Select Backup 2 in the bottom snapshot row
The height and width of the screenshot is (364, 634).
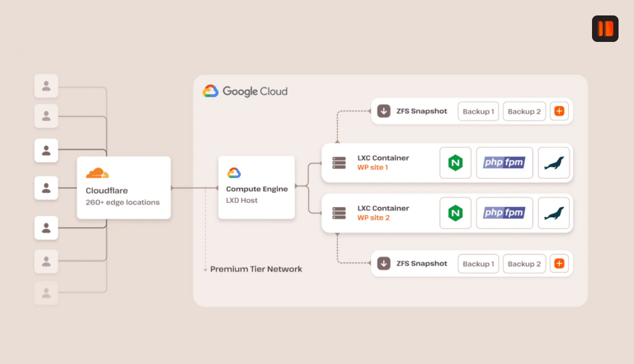(x=524, y=264)
